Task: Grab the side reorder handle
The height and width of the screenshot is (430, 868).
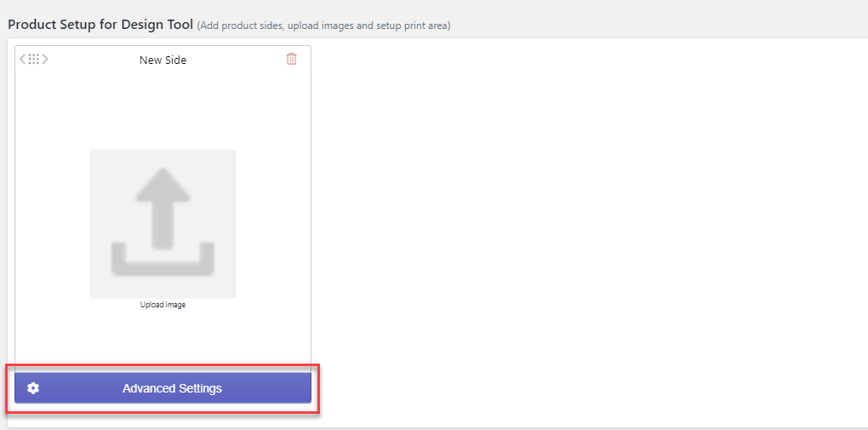Action: [x=34, y=60]
